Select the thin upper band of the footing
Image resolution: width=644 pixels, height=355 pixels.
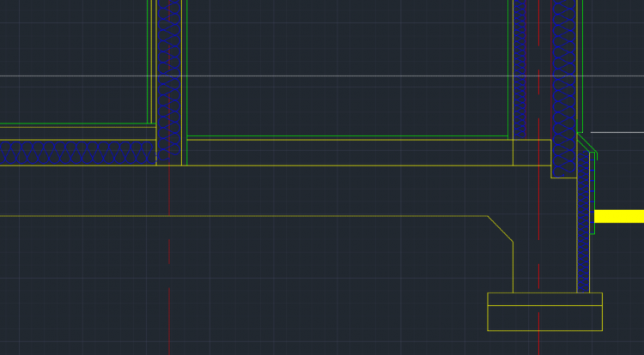point(544,298)
